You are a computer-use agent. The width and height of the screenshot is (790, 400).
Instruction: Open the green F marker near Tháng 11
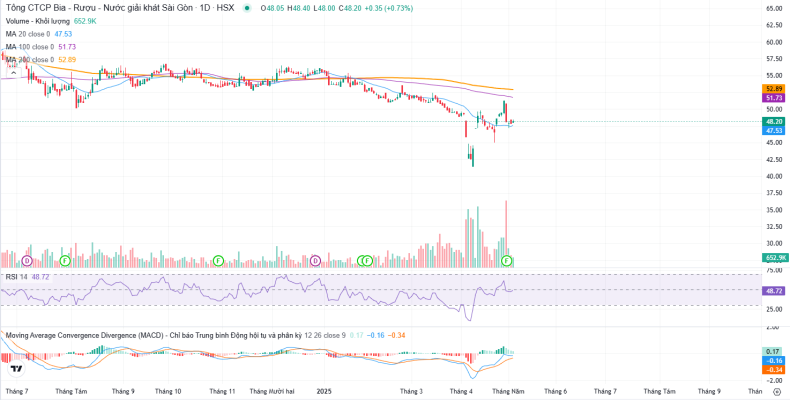(x=218, y=260)
